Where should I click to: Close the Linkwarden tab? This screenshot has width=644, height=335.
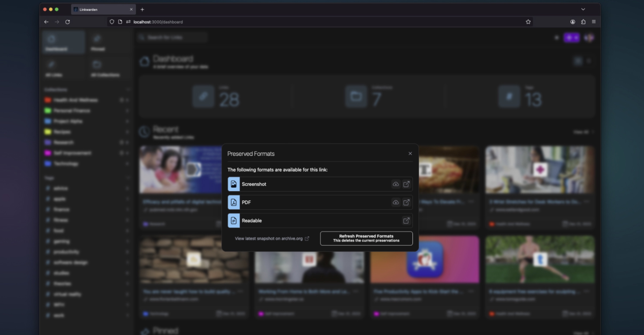click(x=131, y=9)
